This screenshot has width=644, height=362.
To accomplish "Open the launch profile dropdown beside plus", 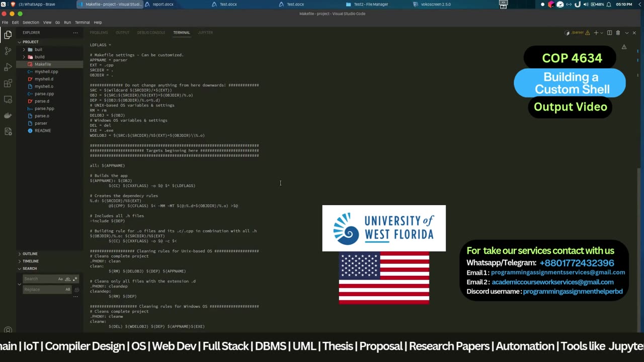I will pos(602,33).
